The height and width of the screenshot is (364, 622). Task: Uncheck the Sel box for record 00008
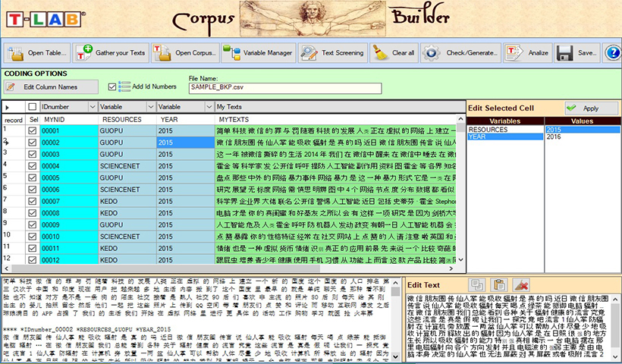pos(33,213)
